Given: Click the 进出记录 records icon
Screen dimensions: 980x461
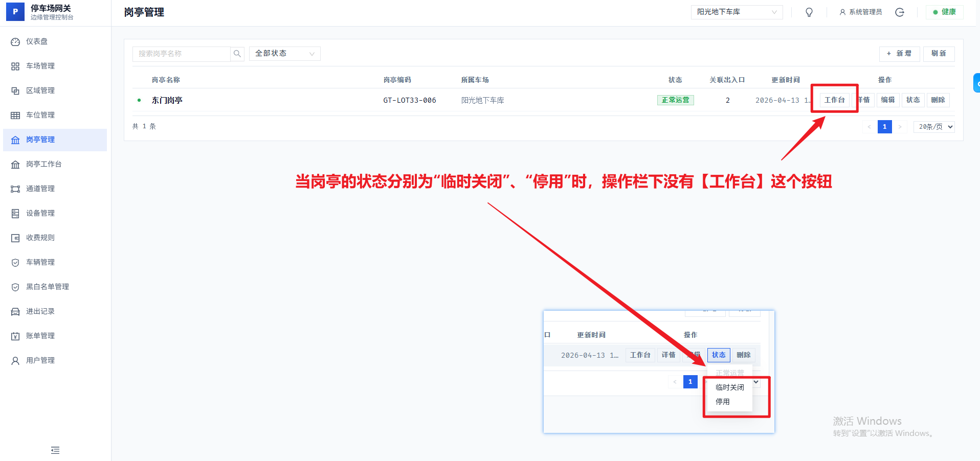Looking at the screenshot, I should (x=15, y=311).
